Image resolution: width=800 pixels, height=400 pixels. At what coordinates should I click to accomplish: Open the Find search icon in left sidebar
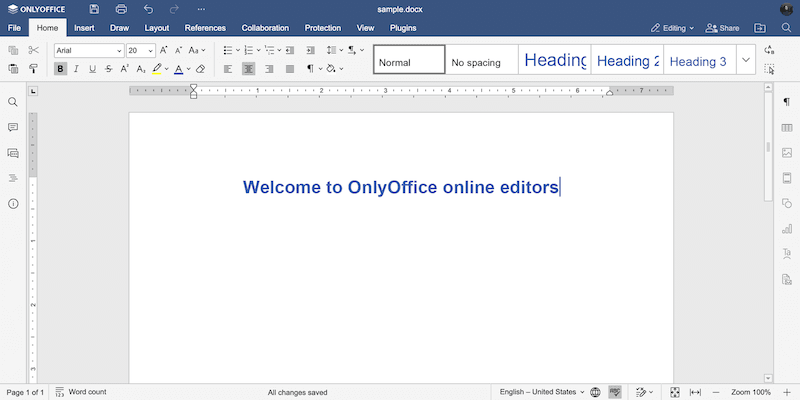13,102
